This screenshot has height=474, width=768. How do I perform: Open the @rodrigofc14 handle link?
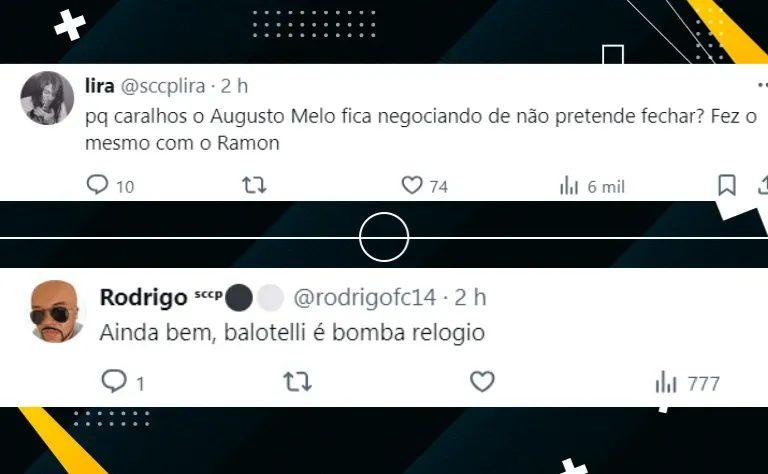(x=364, y=297)
